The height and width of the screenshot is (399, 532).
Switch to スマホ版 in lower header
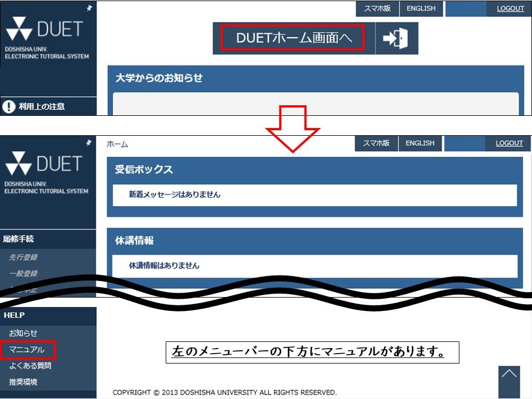pos(376,143)
